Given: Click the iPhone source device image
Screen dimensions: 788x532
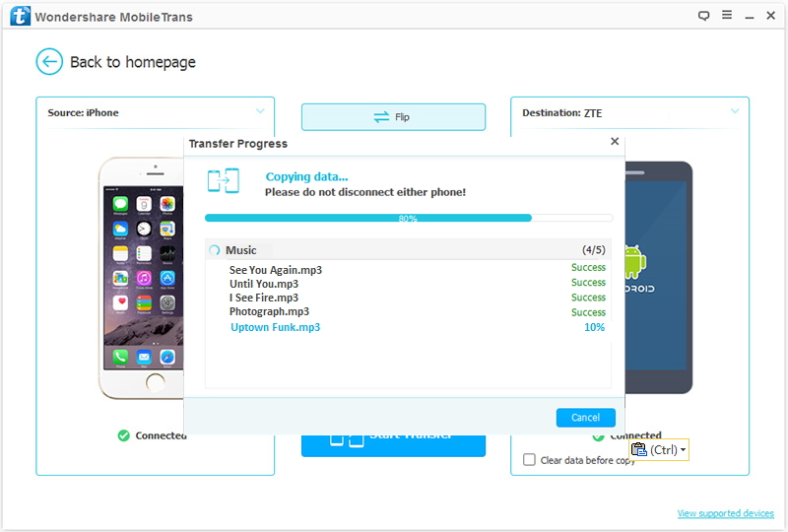Looking at the screenshot, I should [x=141, y=278].
